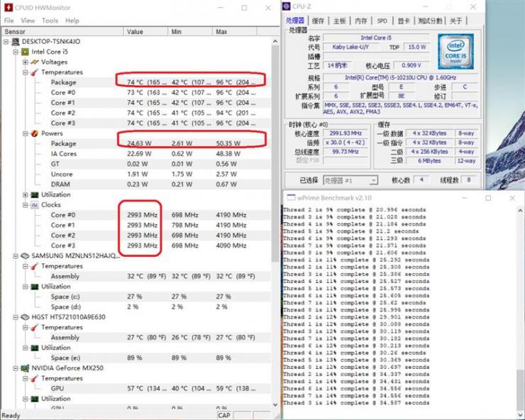Click HWMonitor vertical scrollbar up arrow
Viewport: 525px width, 420px height.
(275, 41)
